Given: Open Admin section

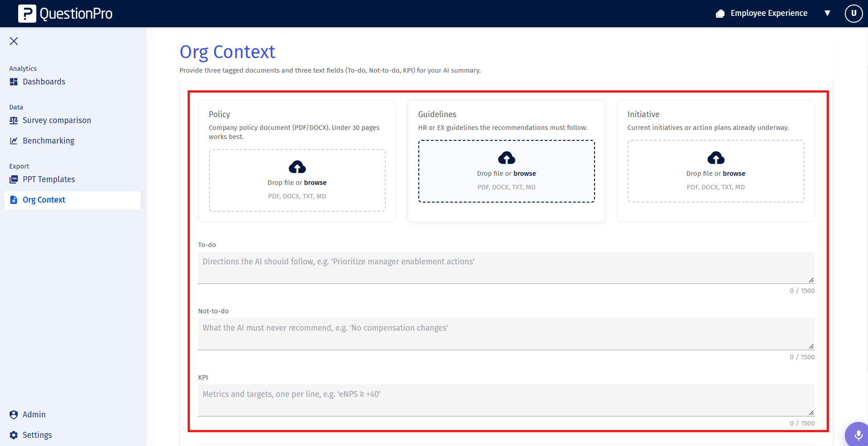Looking at the screenshot, I should (34, 415).
